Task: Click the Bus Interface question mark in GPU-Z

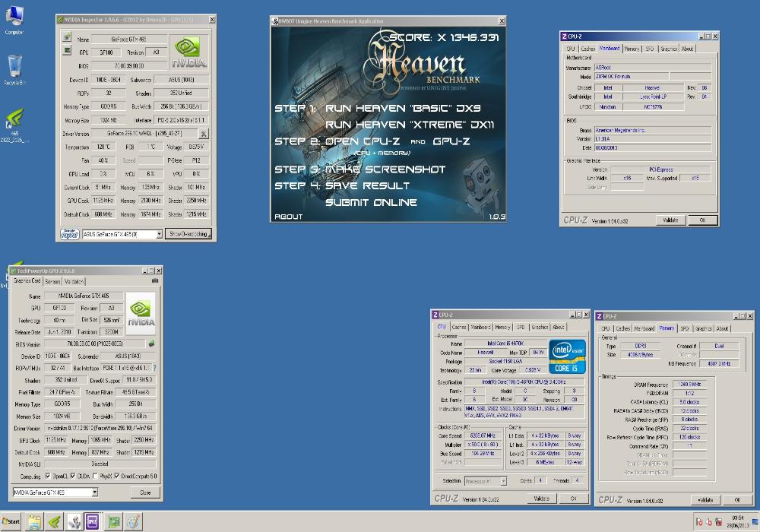Action: coord(154,369)
